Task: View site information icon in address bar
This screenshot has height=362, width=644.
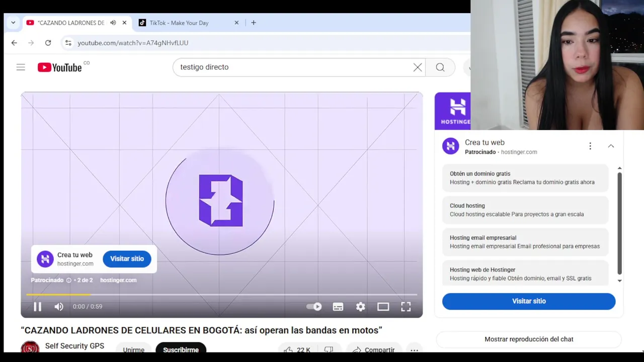Action: point(68,43)
